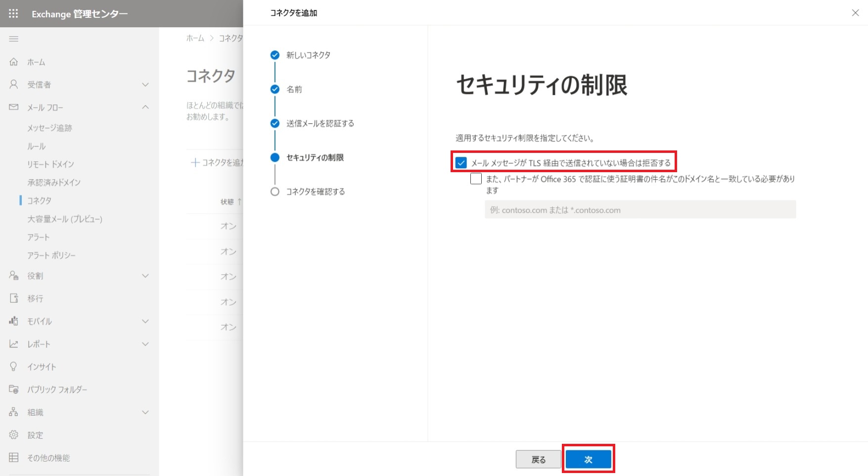Click the 次 button
The height and width of the screenshot is (476, 868).
tap(588, 460)
